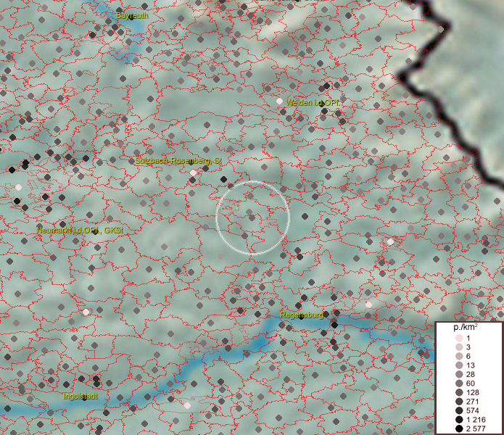Click the Regensburg city label

(x=302, y=315)
